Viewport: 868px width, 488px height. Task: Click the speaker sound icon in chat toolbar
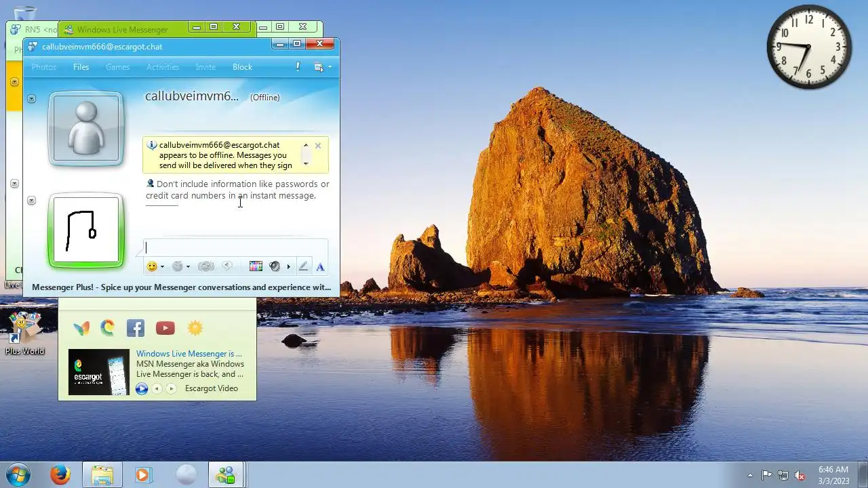pos(275,266)
